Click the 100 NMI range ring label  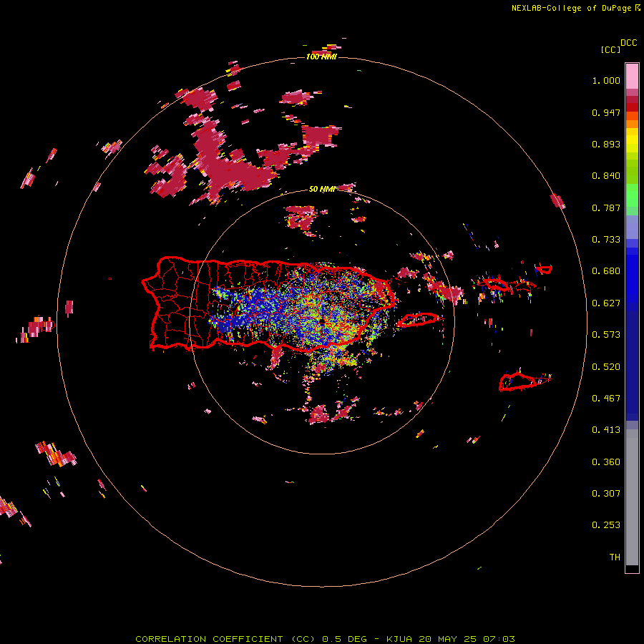click(x=321, y=57)
